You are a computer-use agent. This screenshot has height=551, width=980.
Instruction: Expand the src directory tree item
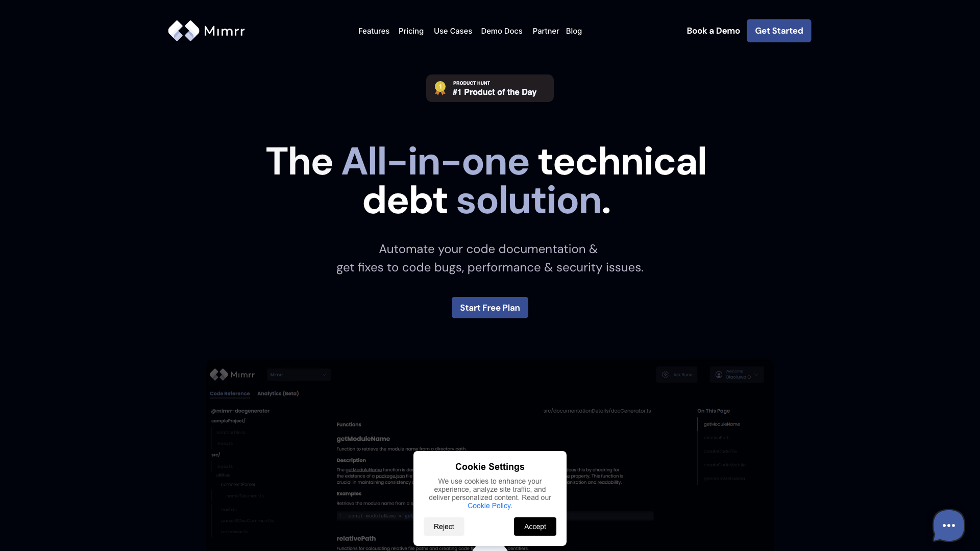pos(216,455)
